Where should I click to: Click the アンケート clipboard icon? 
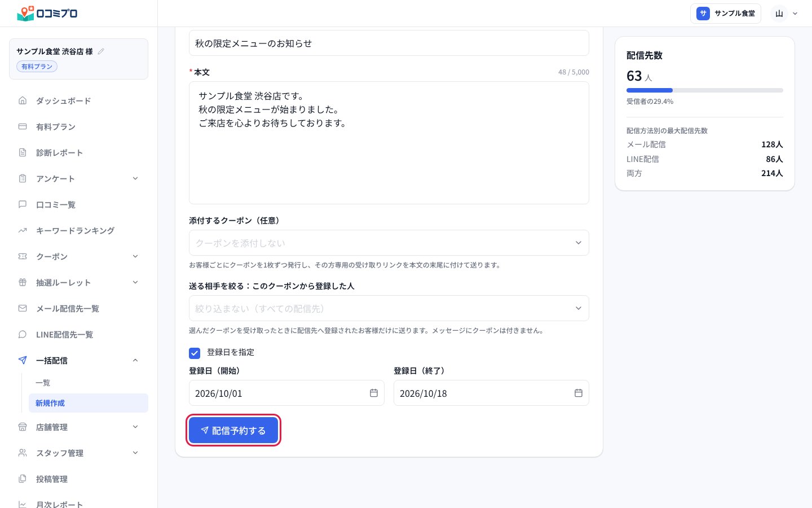coord(23,178)
